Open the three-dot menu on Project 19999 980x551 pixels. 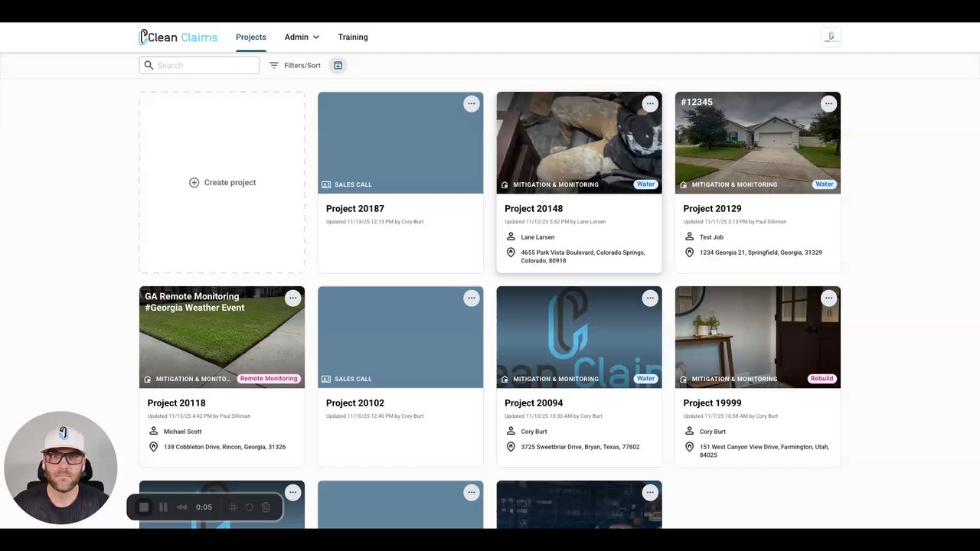pos(828,298)
